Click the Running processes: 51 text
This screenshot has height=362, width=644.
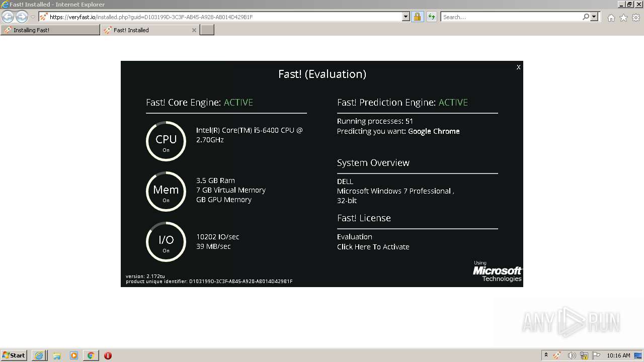click(375, 121)
